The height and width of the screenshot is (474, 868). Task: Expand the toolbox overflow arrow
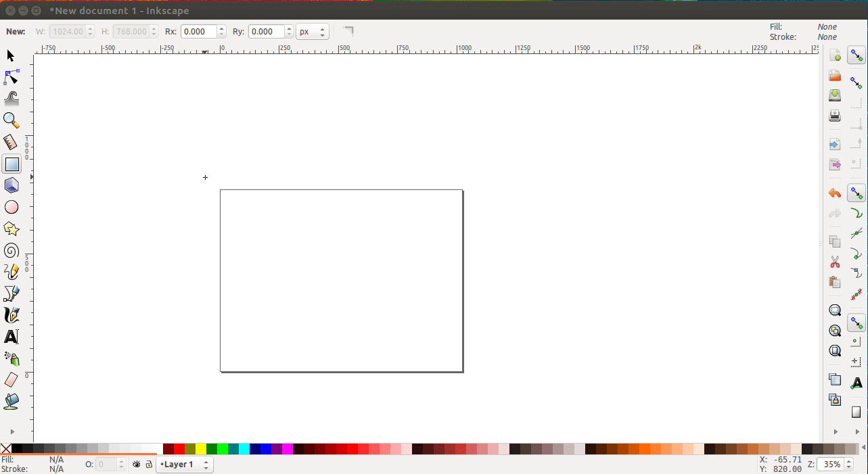point(11,431)
